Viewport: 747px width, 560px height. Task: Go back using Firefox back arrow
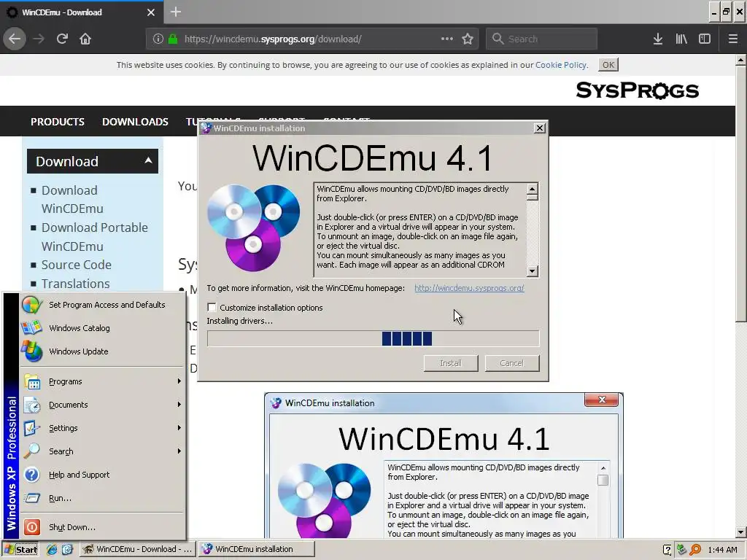point(15,39)
